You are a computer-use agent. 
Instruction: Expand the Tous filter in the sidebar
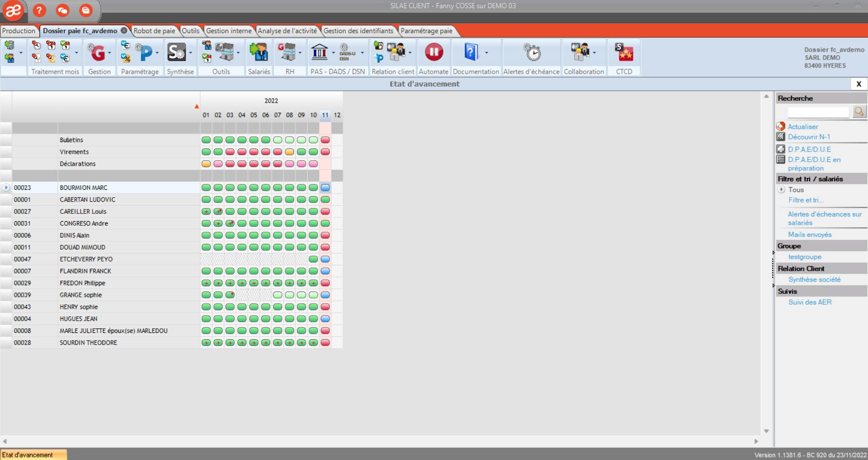[781, 189]
